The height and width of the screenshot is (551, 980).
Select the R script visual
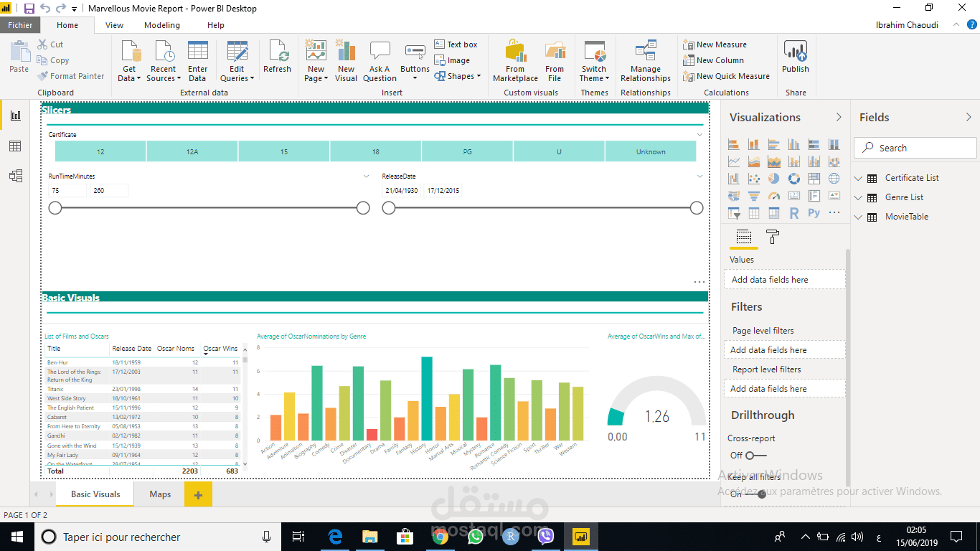[x=794, y=213]
